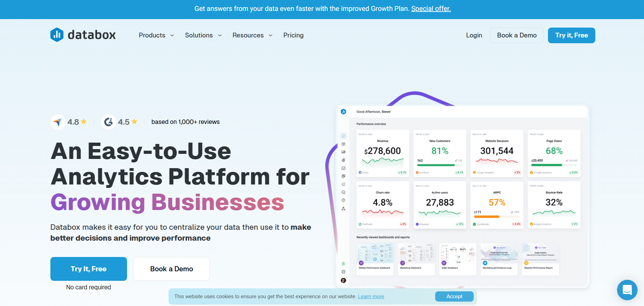Expand the Products dropdown menu
This screenshot has width=644, height=306.
pos(156,35)
